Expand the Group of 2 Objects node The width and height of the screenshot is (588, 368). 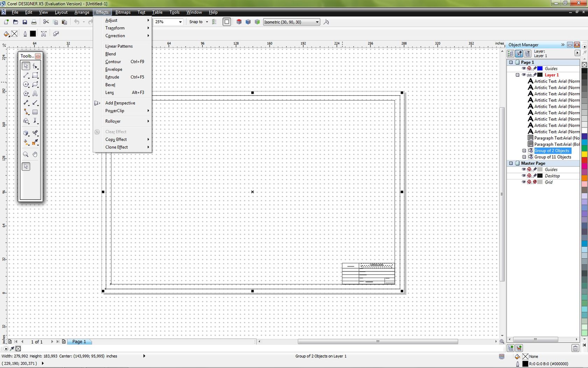click(x=524, y=151)
